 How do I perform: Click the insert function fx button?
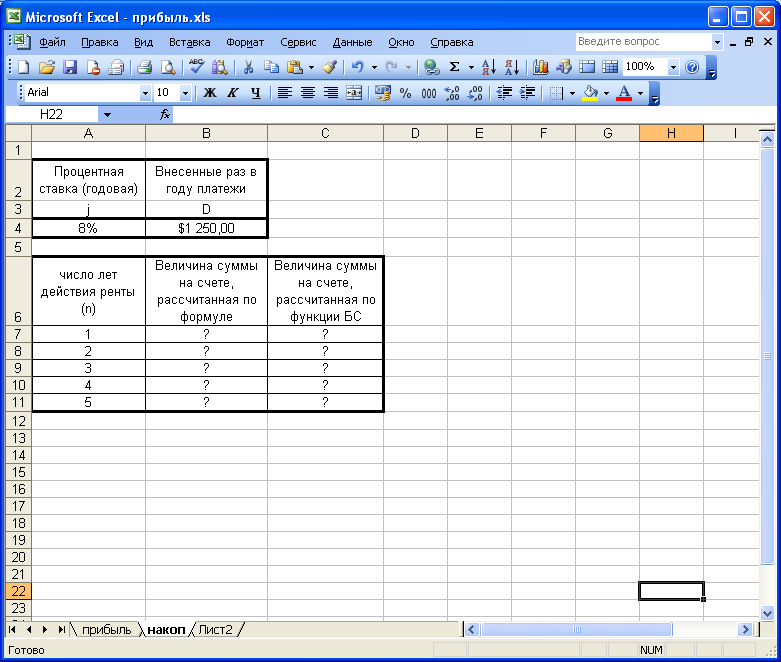[165, 115]
